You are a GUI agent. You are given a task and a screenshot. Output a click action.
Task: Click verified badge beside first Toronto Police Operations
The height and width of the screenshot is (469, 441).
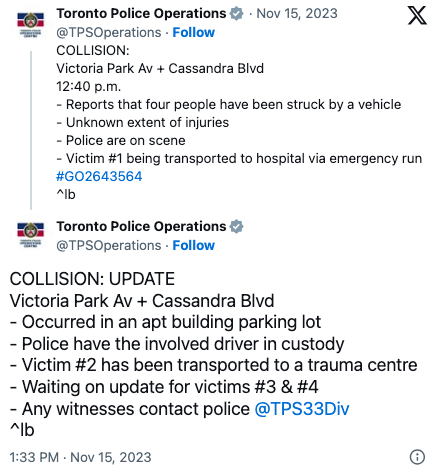tap(237, 14)
